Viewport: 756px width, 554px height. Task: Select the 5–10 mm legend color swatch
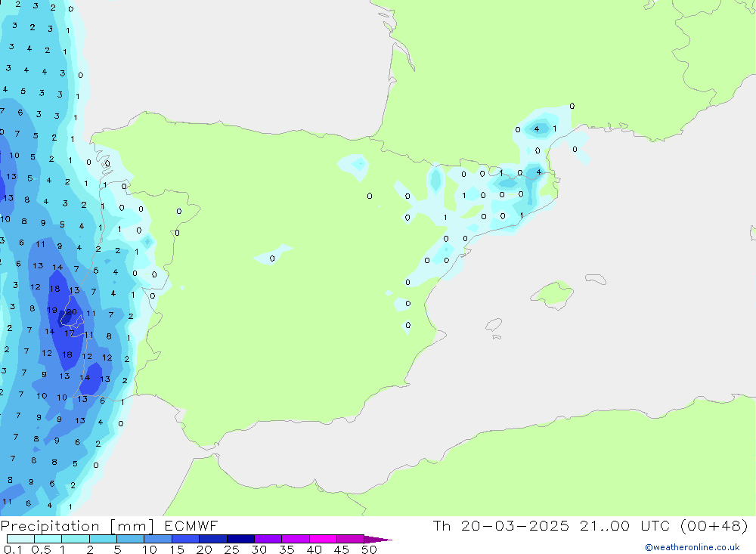pos(131,539)
